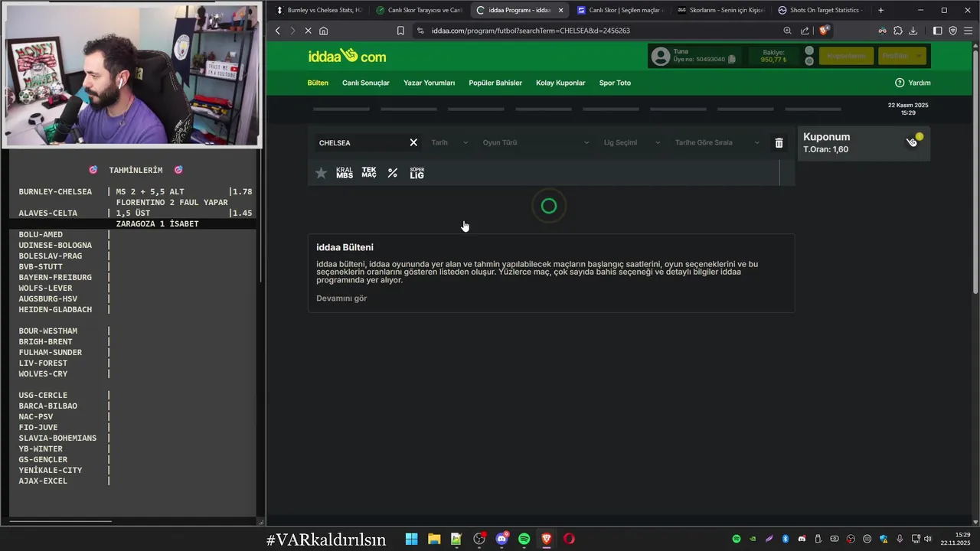Click the Kuponum coupon panel icon
This screenshot has width=980, height=551.
click(x=912, y=142)
